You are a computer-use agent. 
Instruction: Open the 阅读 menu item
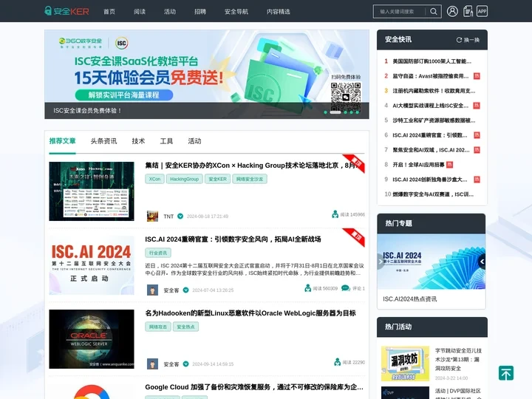[140, 12]
